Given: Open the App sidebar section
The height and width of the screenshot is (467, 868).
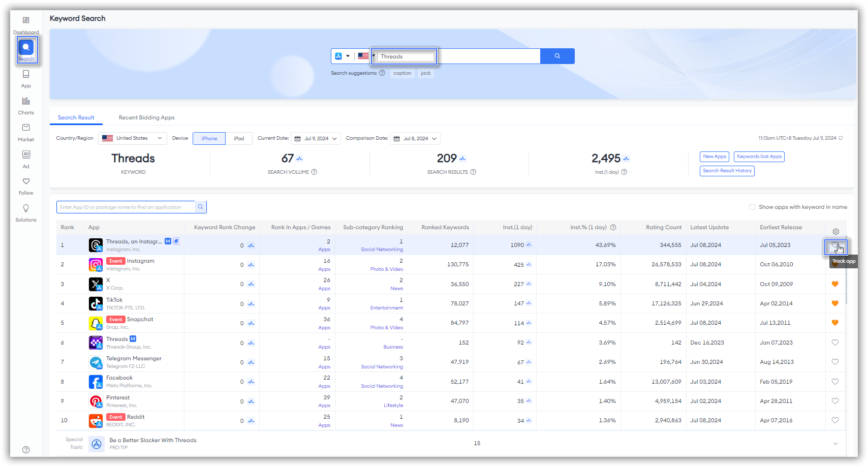Looking at the screenshot, I should tap(26, 79).
